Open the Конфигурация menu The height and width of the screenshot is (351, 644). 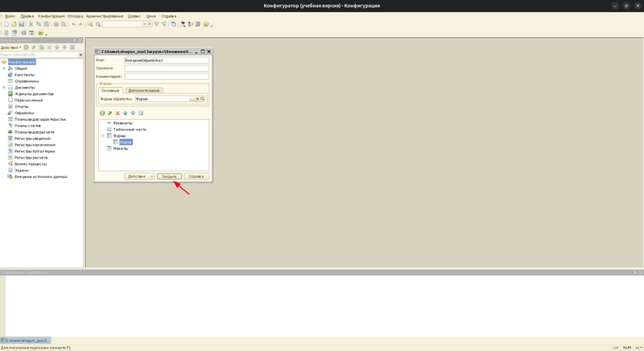coord(52,16)
